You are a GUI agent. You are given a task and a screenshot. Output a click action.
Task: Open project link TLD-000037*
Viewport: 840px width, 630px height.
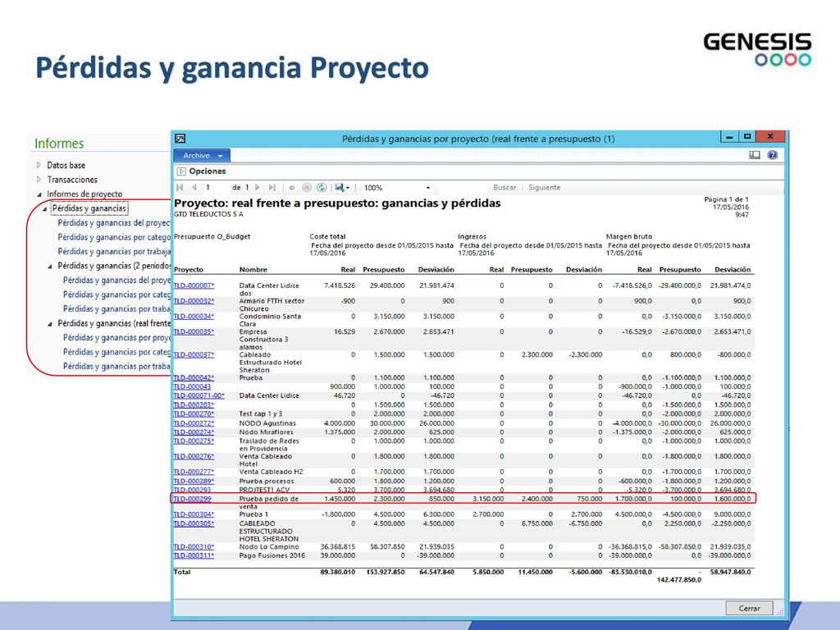(194, 354)
